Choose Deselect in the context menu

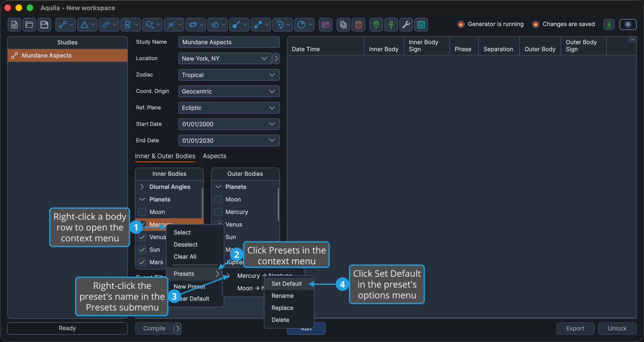[x=195, y=244]
